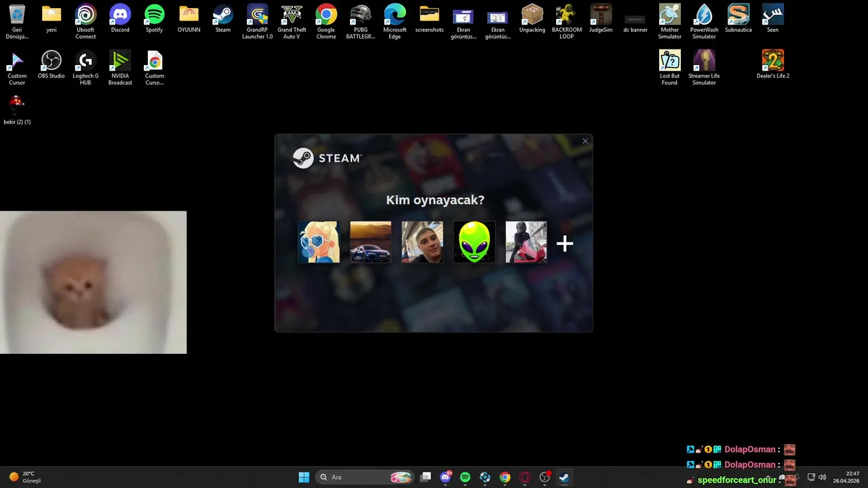Open the screenshots folder
This screenshot has height=488, width=868.
[429, 19]
